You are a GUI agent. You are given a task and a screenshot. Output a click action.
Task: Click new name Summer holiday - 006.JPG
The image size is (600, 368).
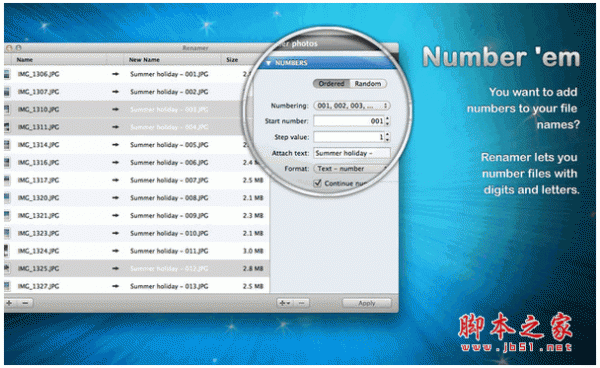pyautogui.click(x=169, y=163)
